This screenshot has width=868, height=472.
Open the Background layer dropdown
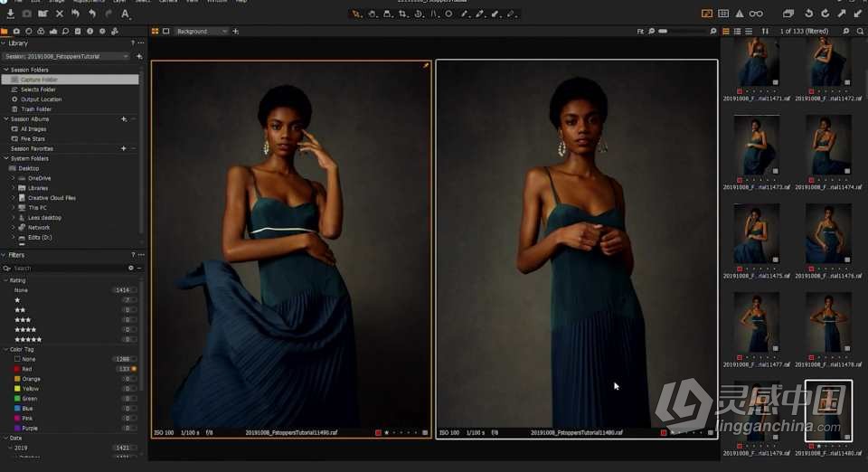[x=202, y=32]
